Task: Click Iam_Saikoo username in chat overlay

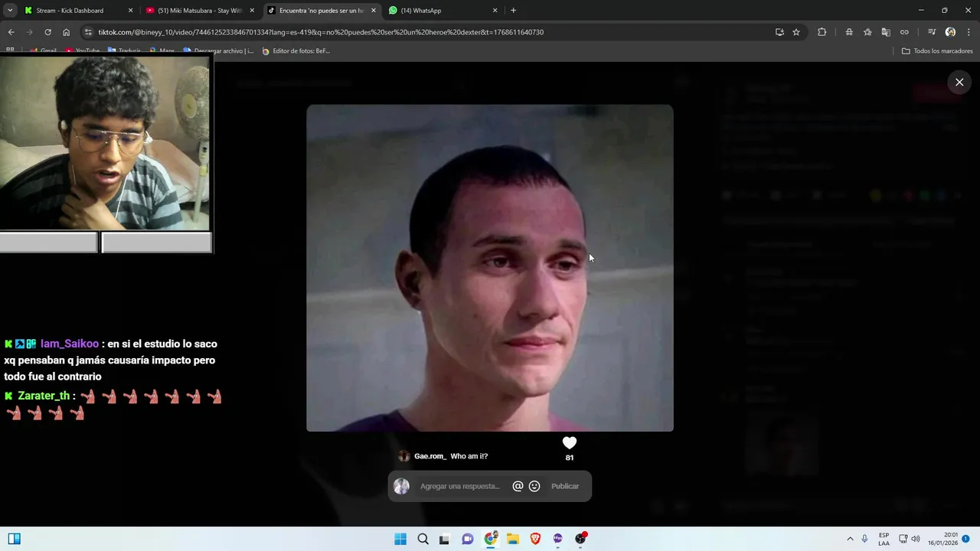Action: (70, 344)
